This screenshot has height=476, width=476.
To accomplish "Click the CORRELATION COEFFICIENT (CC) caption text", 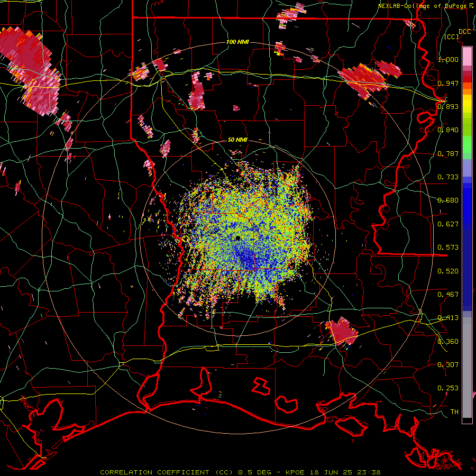I will tap(167, 472).
